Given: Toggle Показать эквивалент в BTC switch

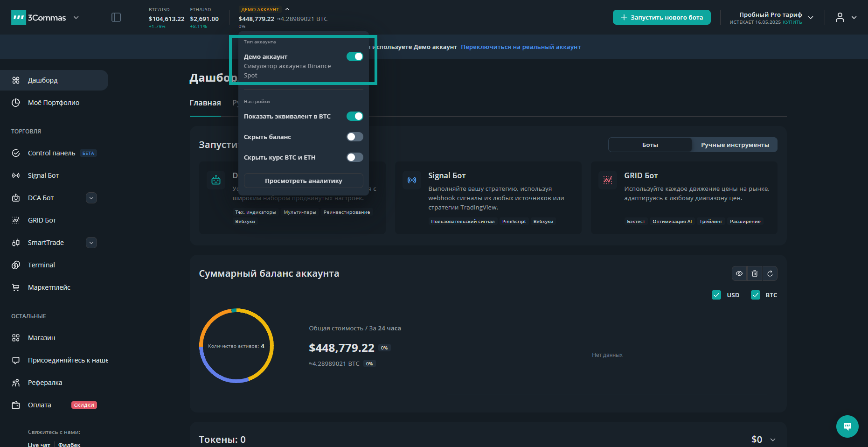Looking at the screenshot, I should click(355, 116).
